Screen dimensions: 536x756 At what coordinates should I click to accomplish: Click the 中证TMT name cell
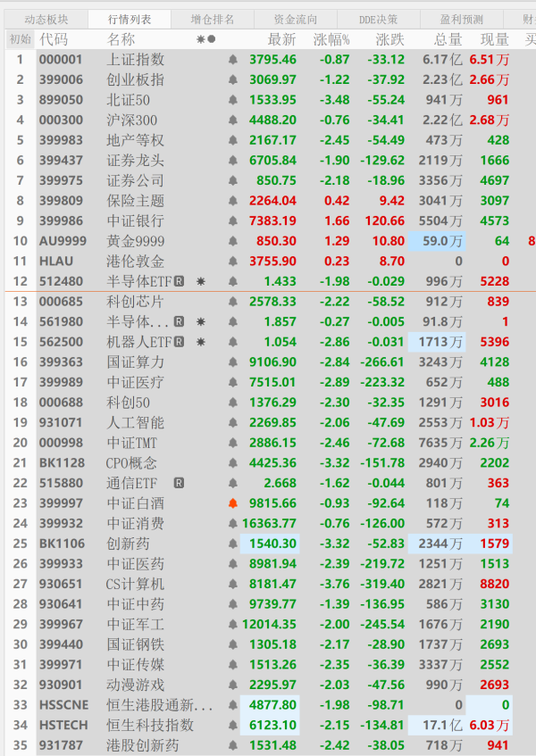[x=131, y=443]
